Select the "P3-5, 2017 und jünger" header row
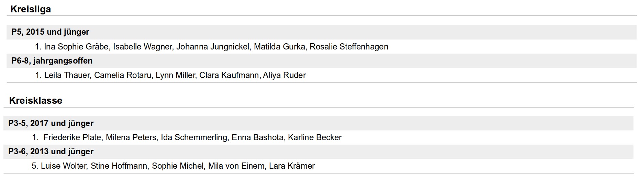 tap(51, 123)
